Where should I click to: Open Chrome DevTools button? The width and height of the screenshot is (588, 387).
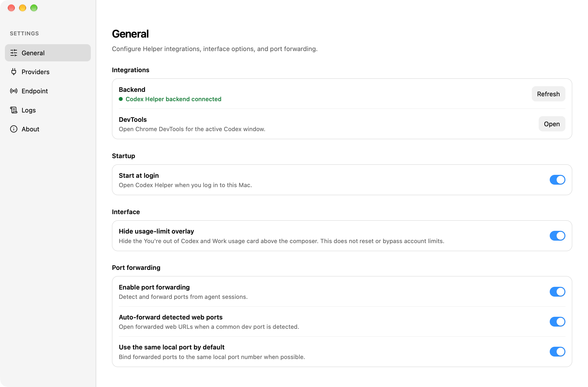click(x=552, y=124)
